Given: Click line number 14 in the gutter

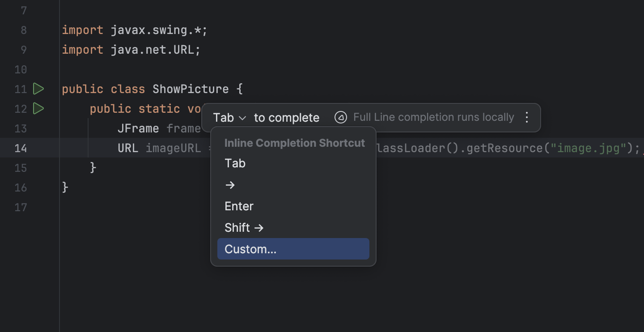Looking at the screenshot, I should (21, 148).
